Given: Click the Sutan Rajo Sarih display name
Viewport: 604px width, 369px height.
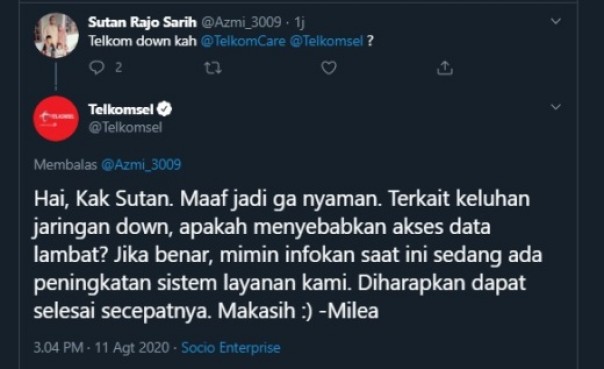Looking at the screenshot, I should tap(142, 22).
